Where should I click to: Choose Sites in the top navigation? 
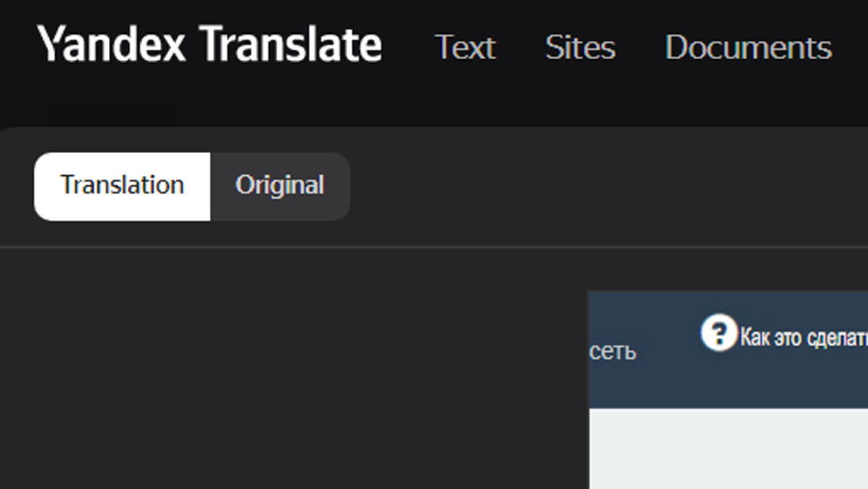[580, 47]
